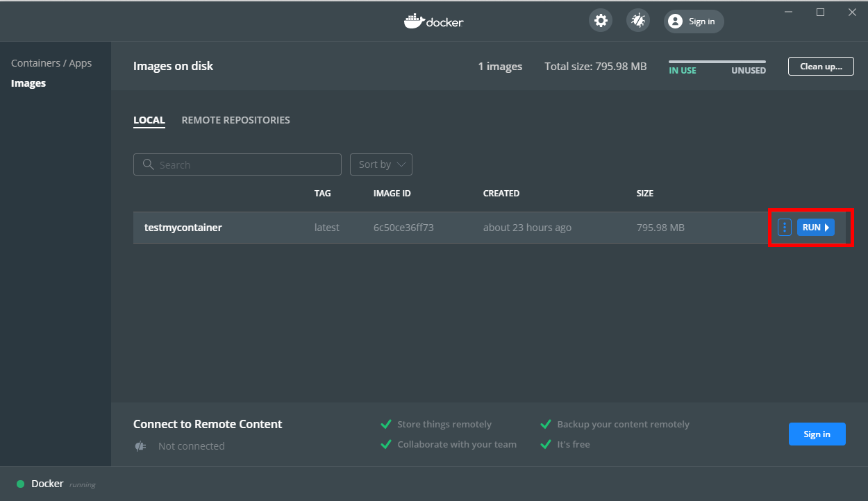Maximize the Docker window
This screenshot has height=501, width=868.
point(820,12)
